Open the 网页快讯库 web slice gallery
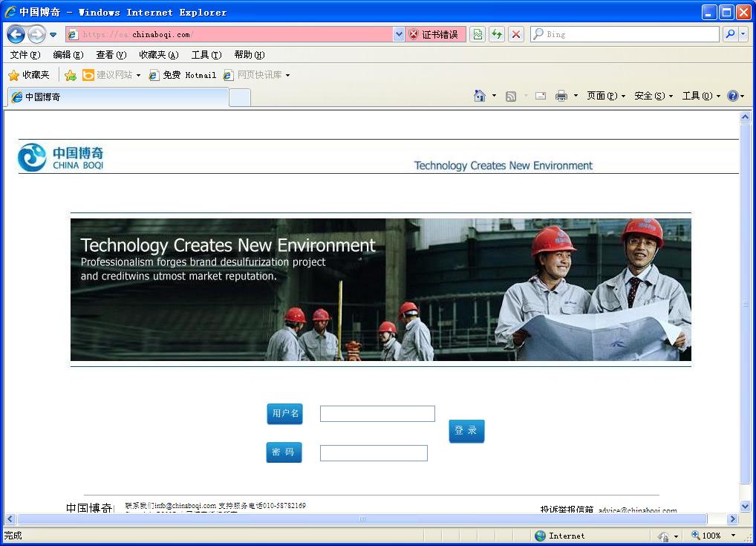 [256, 75]
